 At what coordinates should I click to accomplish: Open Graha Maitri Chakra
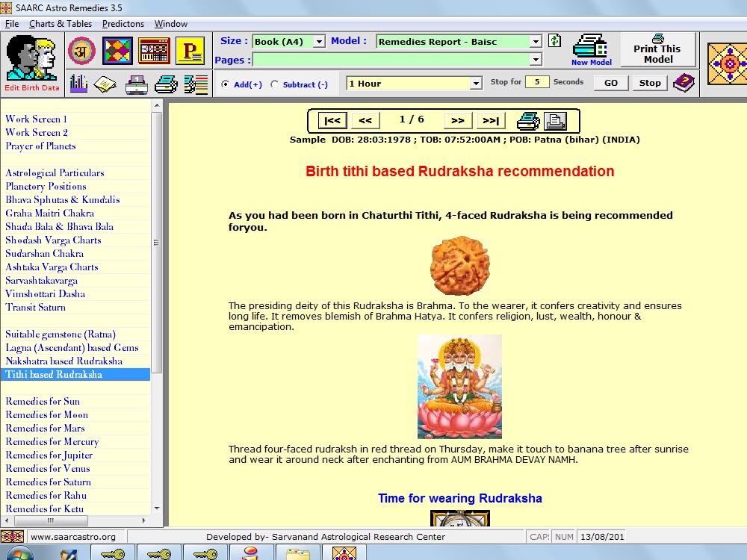pos(49,214)
